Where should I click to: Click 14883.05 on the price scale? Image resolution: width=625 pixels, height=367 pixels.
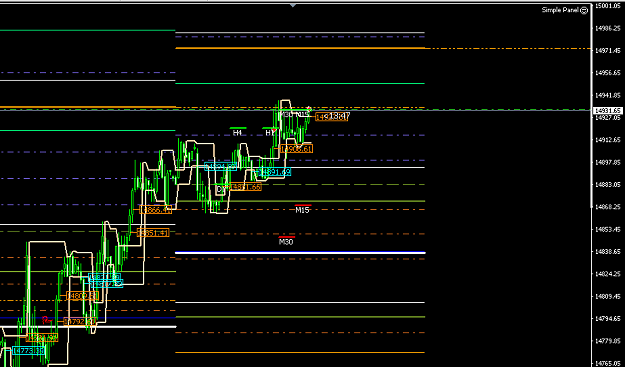click(609, 185)
